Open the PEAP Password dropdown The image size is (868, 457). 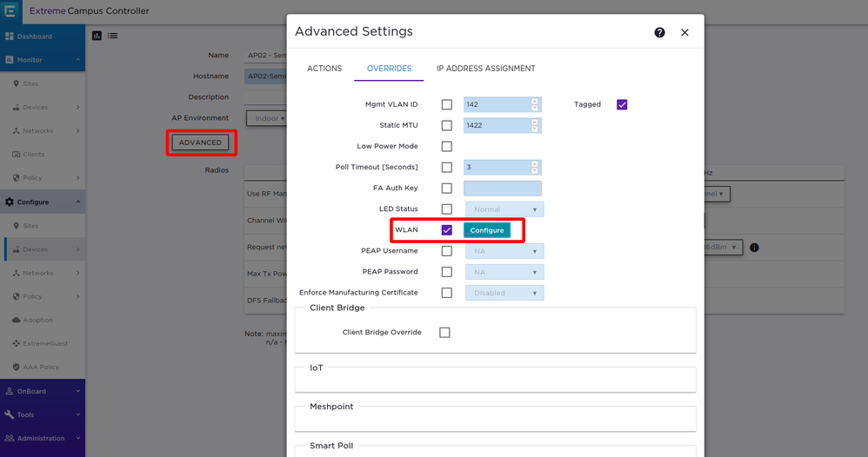pyautogui.click(x=504, y=272)
